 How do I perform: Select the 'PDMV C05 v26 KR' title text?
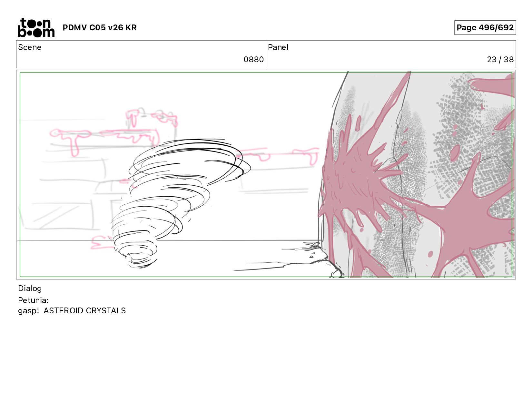pos(100,28)
